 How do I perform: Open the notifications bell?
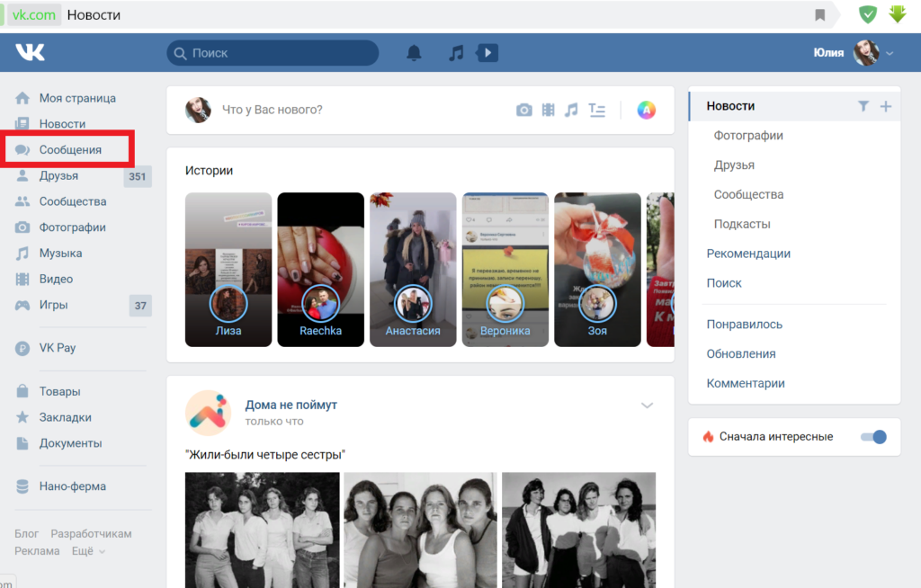[414, 53]
